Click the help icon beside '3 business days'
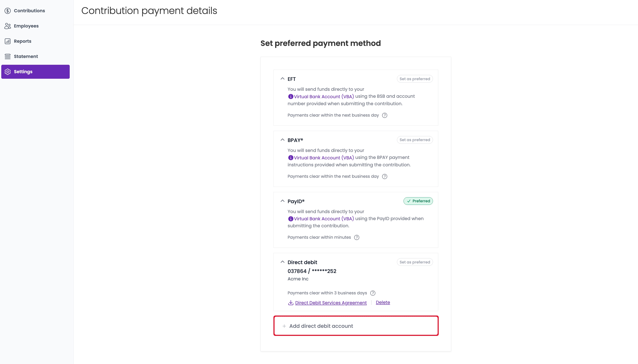This screenshot has width=638, height=364. pyautogui.click(x=373, y=293)
